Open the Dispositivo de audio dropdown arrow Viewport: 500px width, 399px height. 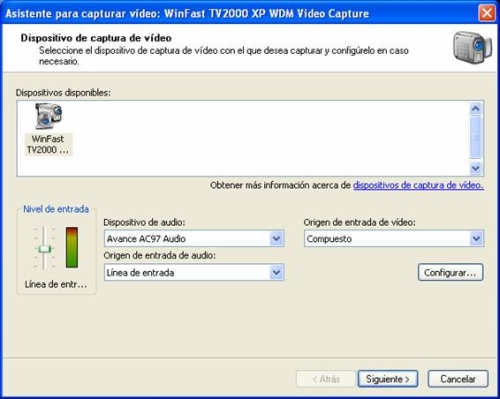276,238
